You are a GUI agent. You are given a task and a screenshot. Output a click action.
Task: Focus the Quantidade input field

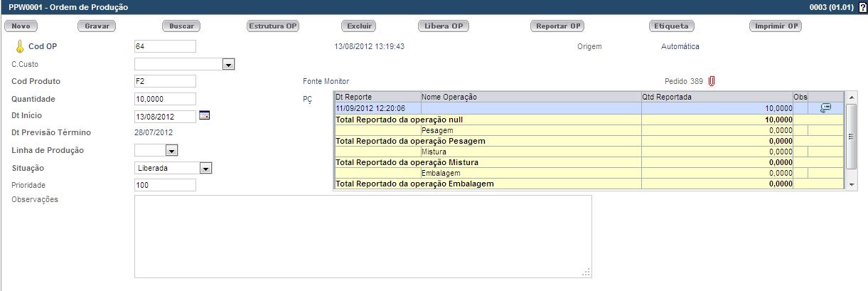(x=164, y=99)
